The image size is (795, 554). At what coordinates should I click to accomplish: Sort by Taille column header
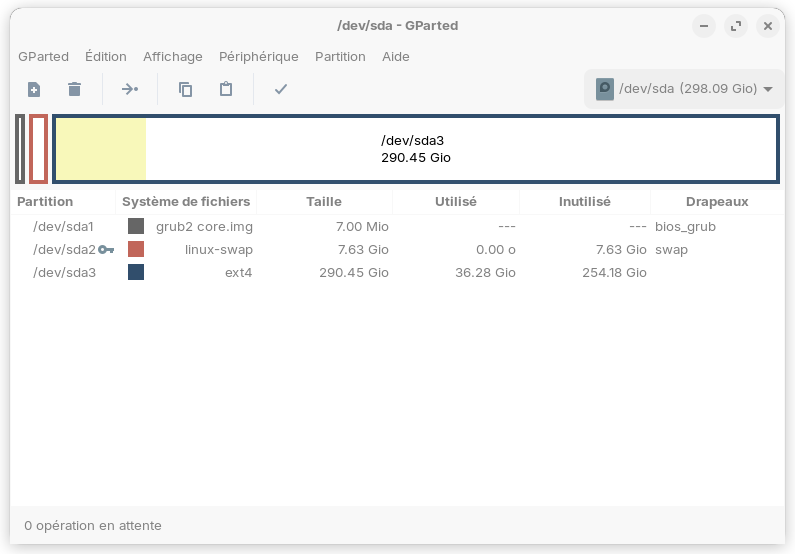point(324,201)
